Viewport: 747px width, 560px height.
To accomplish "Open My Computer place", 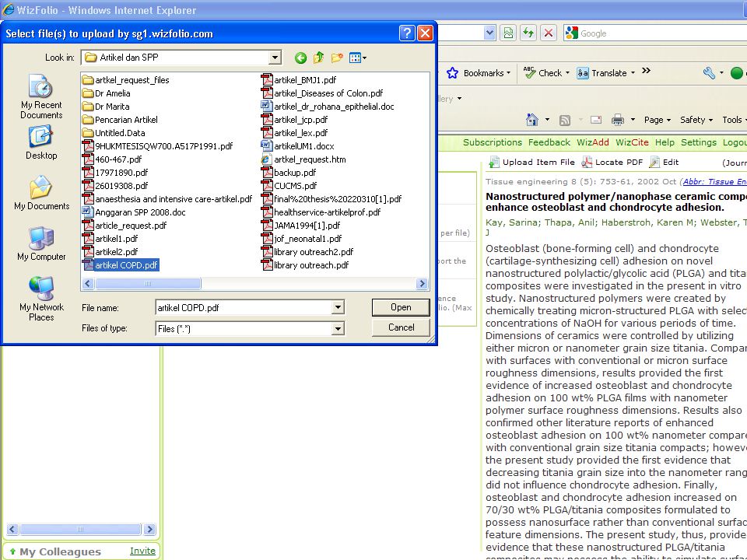I will tap(41, 243).
